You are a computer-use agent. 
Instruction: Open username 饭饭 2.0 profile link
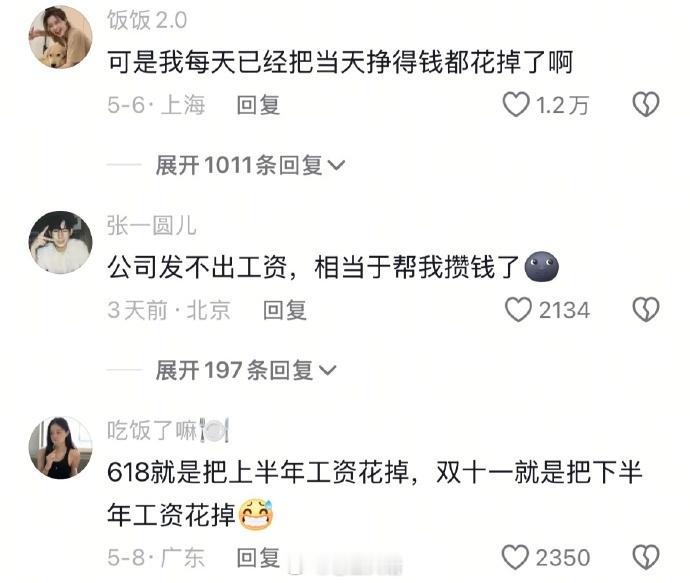pos(147,20)
